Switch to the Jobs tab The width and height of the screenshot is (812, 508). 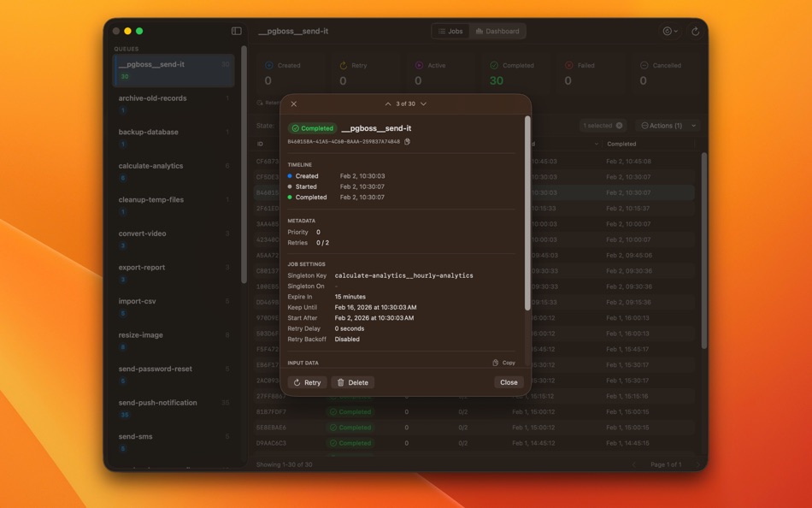click(x=452, y=31)
